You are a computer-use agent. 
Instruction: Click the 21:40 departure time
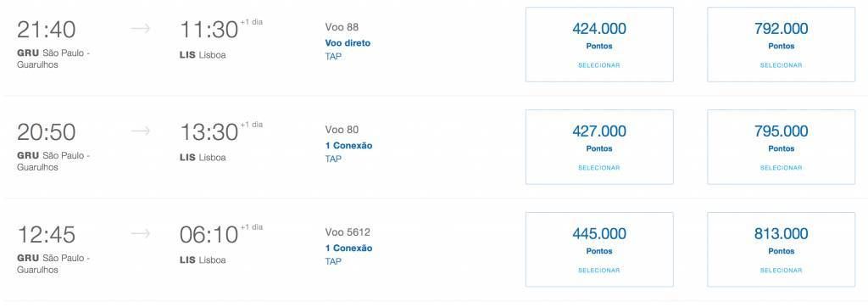point(46,30)
